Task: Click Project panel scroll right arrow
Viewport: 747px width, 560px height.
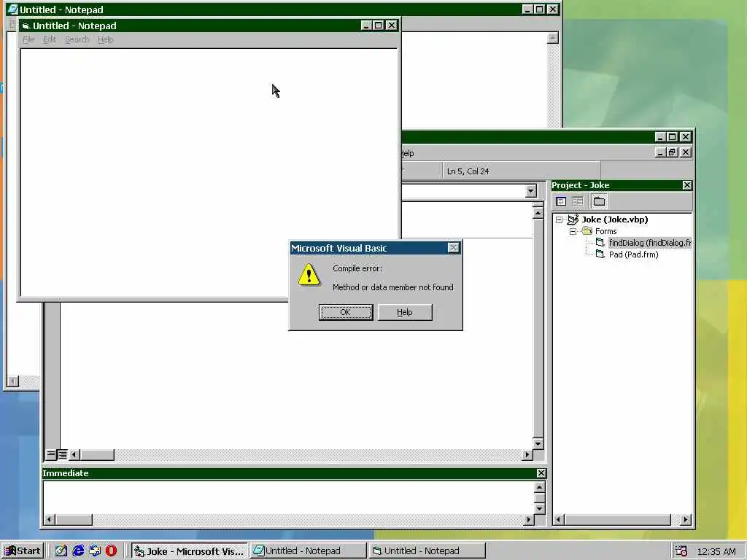Action: pos(686,519)
